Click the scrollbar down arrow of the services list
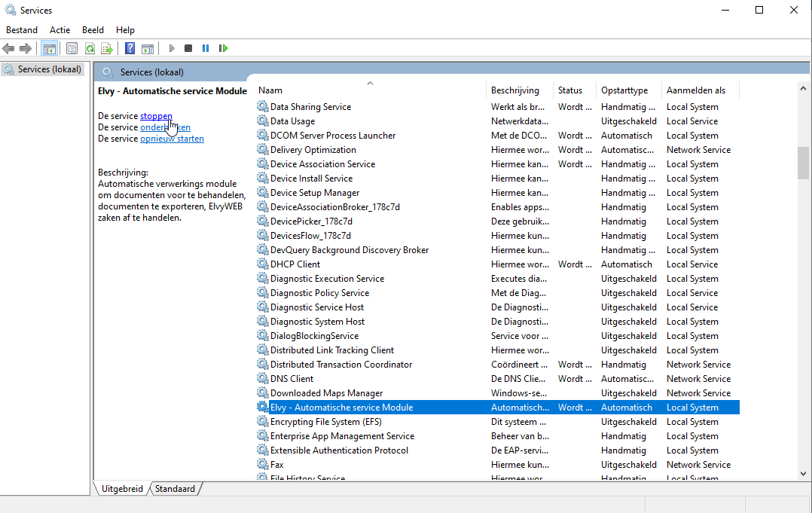The image size is (812, 513). [803, 473]
